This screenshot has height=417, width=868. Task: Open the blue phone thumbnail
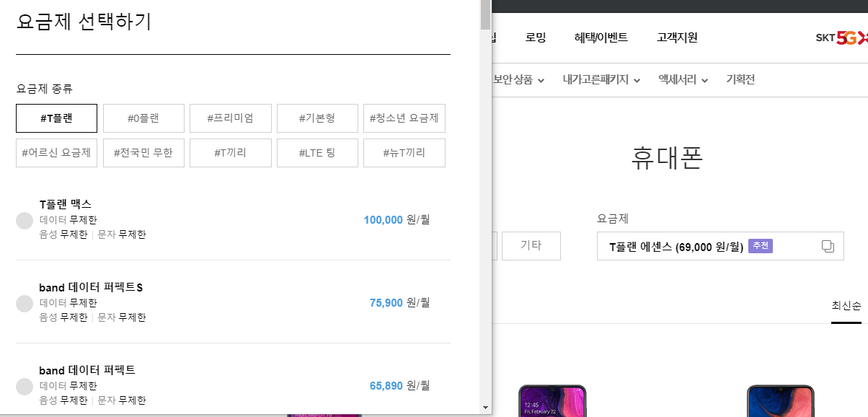[x=781, y=401]
